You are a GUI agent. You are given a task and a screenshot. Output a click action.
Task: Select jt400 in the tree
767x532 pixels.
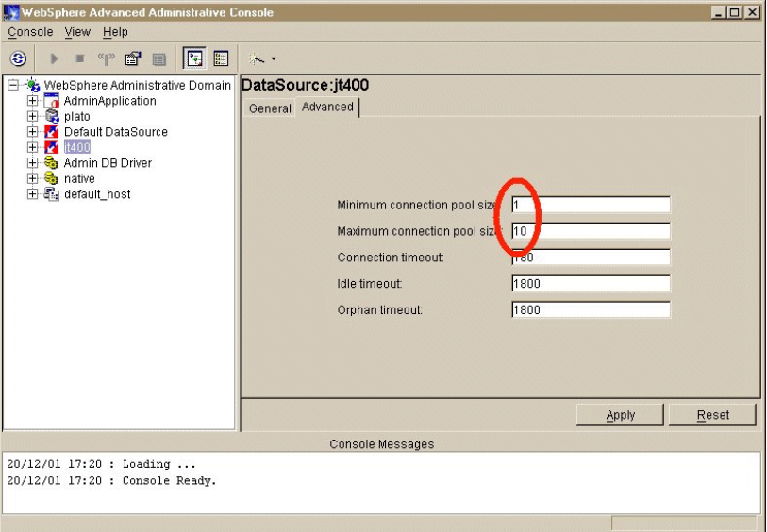click(76, 147)
